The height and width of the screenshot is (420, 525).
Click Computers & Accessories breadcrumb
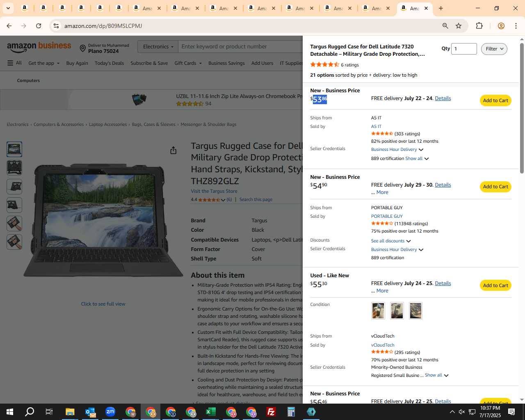[59, 124]
